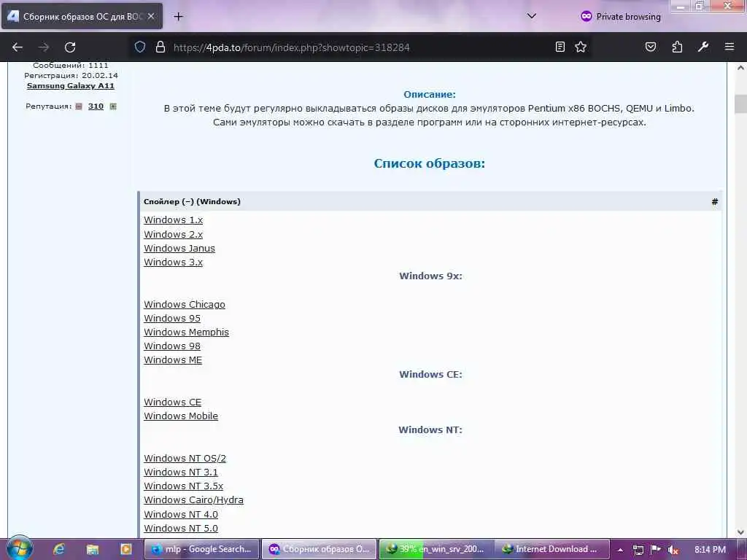Viewport: 747px width, 560px height.
Task: Open the Windows NT 4.0 link
Action: 181,514
